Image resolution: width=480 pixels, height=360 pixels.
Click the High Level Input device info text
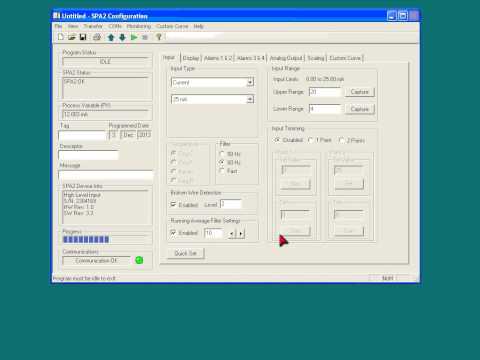click(x=82, y=195)
